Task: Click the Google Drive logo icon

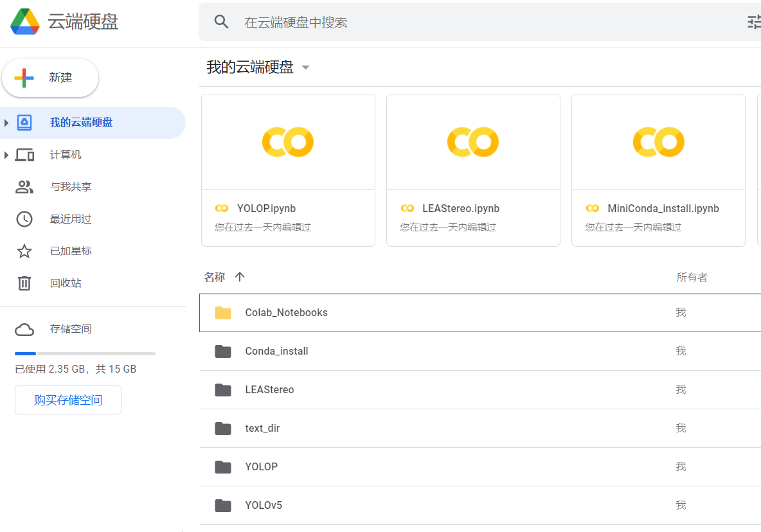Action: (x=25, y=22)
